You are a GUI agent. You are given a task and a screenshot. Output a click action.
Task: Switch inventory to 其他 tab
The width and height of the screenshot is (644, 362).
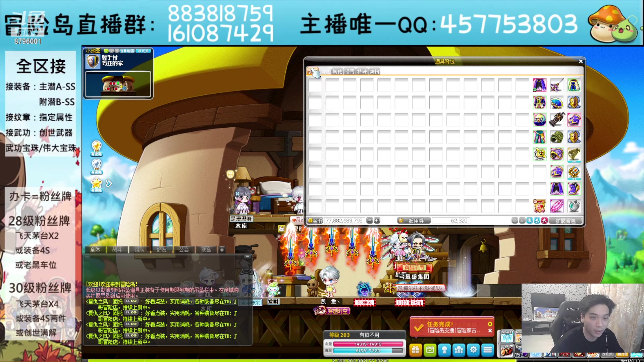tap(337, 71)
